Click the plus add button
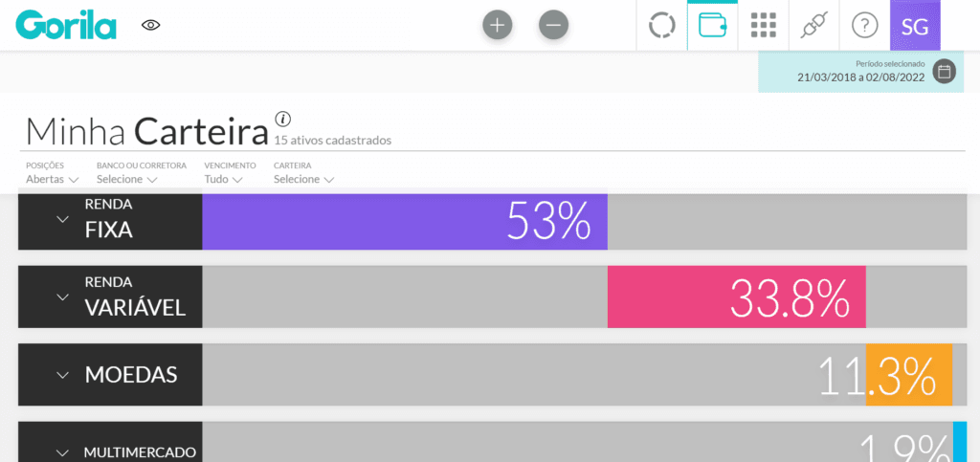The width and height of the screenshot is (980, 462). [498, 26]
